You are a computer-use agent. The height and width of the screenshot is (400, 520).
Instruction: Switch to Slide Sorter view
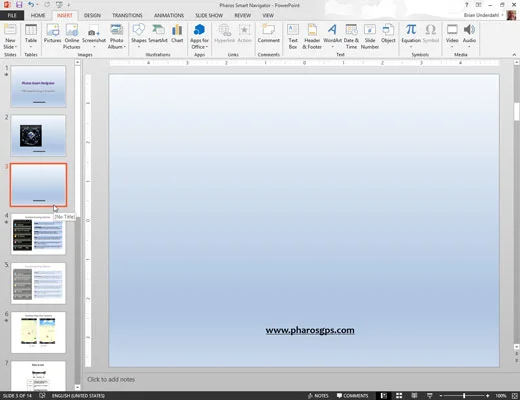(x=399, y=396)
